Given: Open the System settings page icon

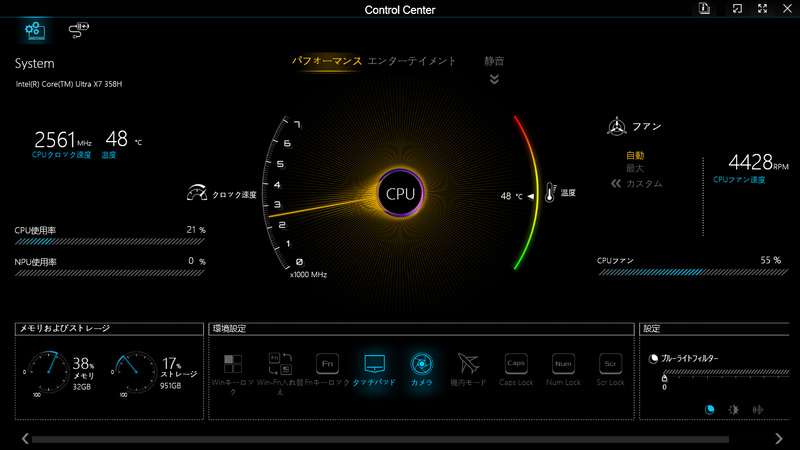Looking at the screenshot, I should (x=35, y=30).
